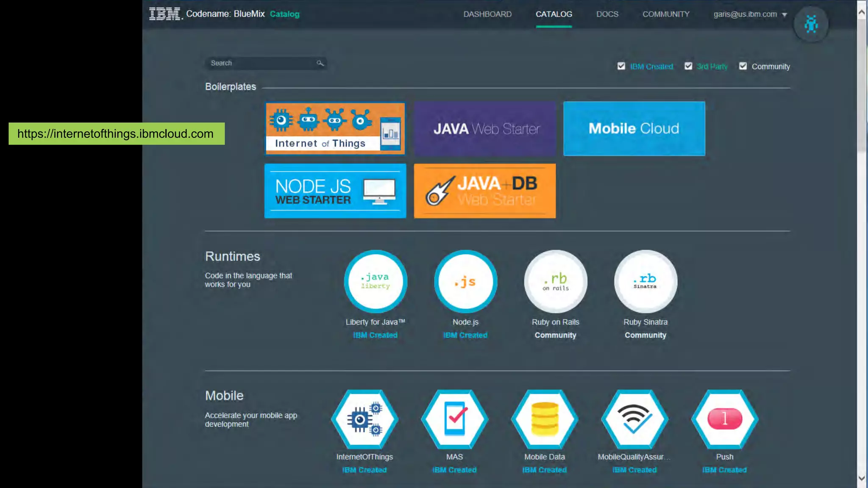Image resolution: width=868 pixels, height=488 pixels.
Task: Click Community under Ruby on Rails
Action: click(556, 335)
